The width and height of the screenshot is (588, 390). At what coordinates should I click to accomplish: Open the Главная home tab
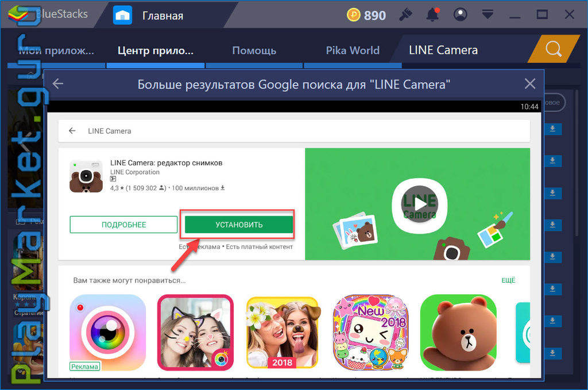pyautogui.click(x=163, y=16)
